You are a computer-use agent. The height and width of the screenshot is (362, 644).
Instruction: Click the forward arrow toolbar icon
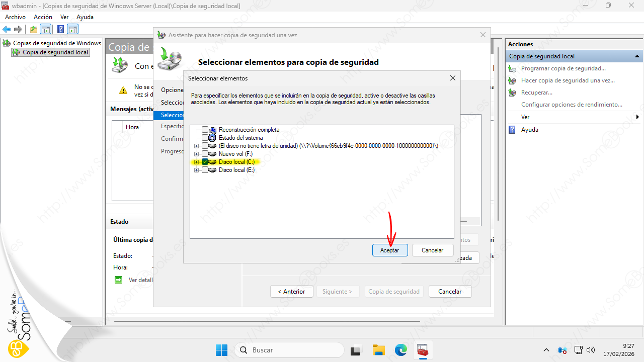(18, 29)
